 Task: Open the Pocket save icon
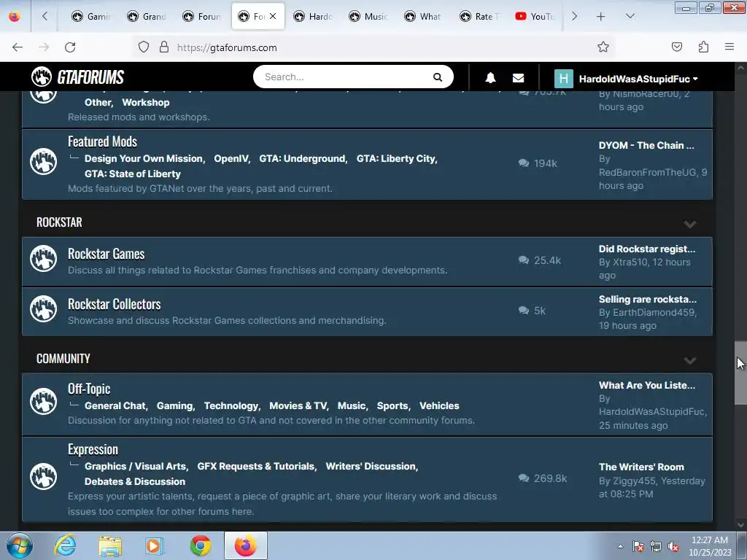point(677,47)
